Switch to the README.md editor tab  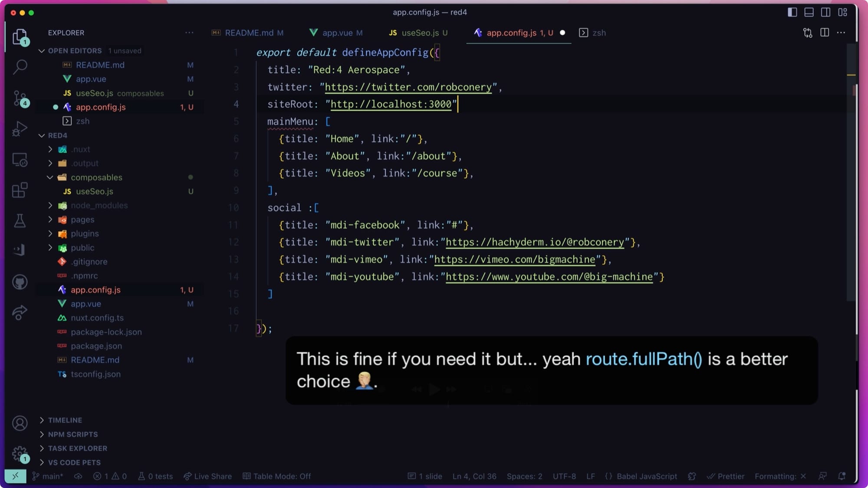click(249, 33)
